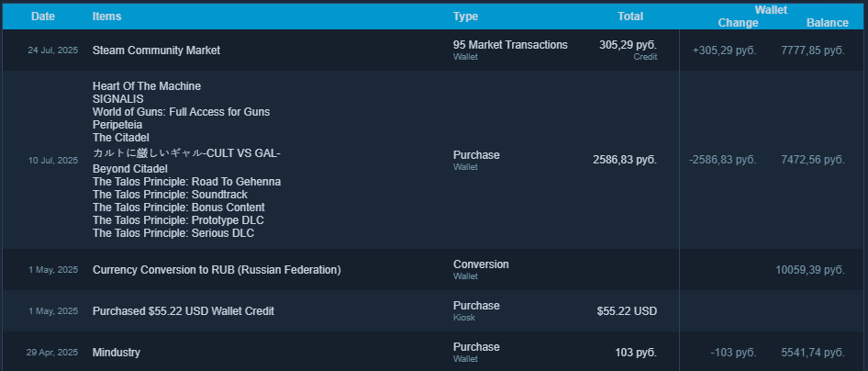
Task: Open the Beyond Citadel item
Action: 130,168
